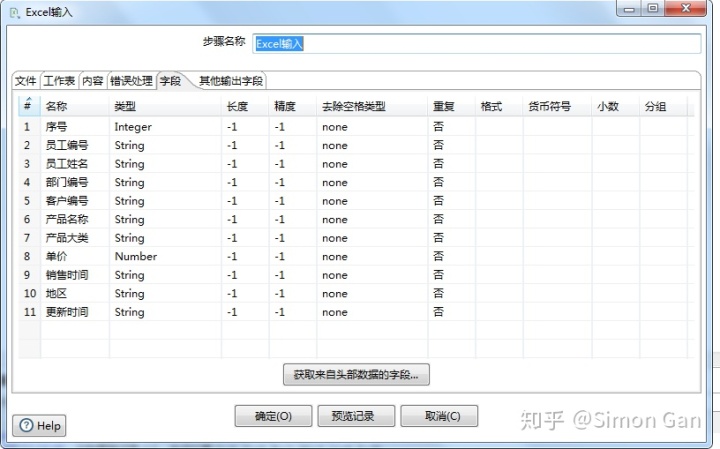
Task: Select the 客户编号 field name cell
Action: coord(75,201)
